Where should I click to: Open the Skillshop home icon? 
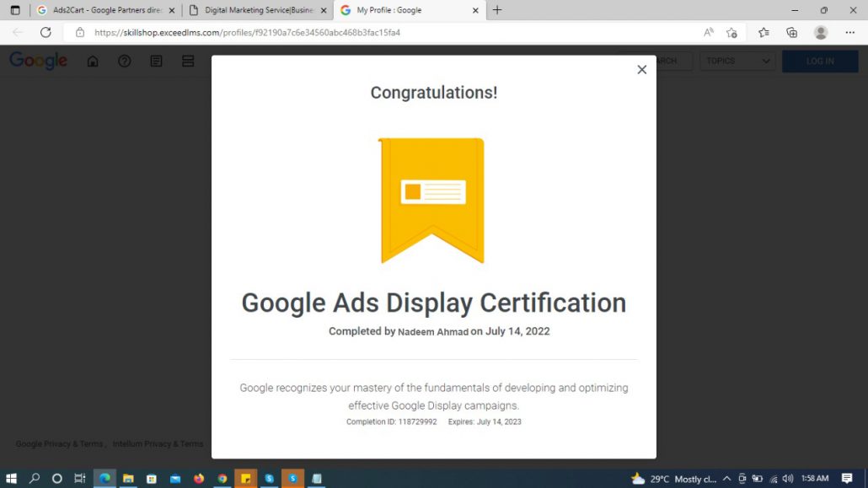coord(93,61)
